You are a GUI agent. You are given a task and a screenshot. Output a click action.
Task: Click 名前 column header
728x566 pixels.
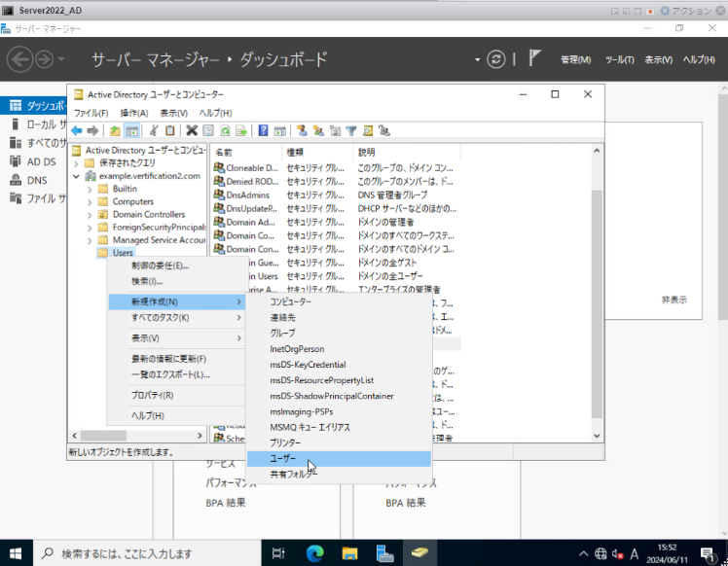[x=246, y=152]
